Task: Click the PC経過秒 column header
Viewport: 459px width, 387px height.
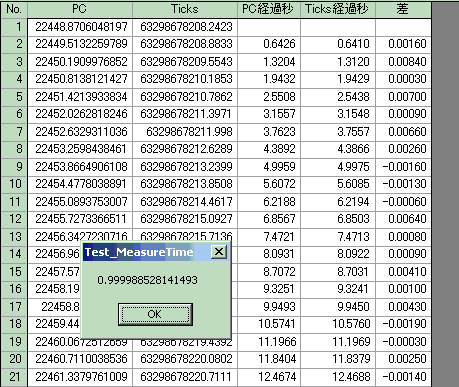Action: (269, 9)
